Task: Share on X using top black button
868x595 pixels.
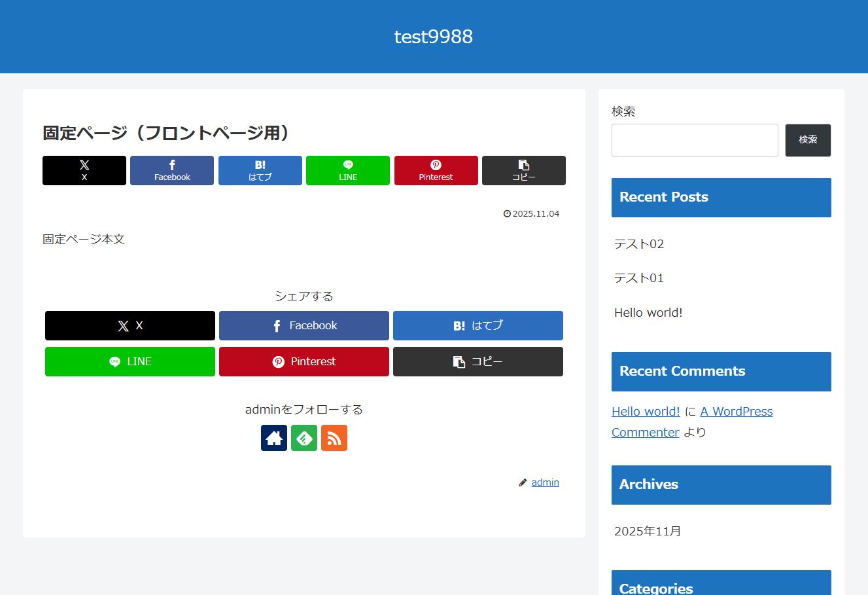Action: pyautogui.click(x=84, y=170)
